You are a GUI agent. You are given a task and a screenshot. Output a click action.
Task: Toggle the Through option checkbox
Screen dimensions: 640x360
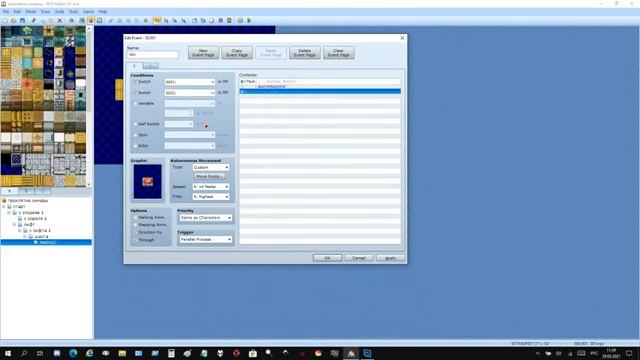point(136,240)
